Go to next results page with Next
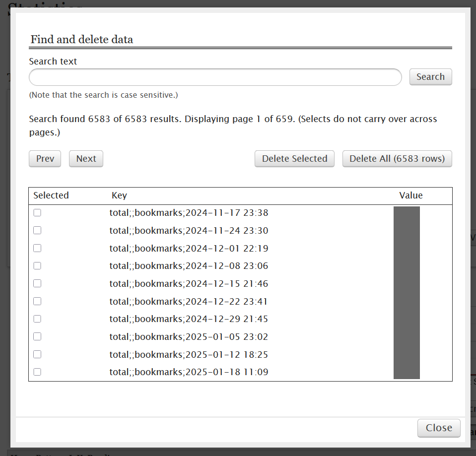The image size is (476, 456). point(86,159)
